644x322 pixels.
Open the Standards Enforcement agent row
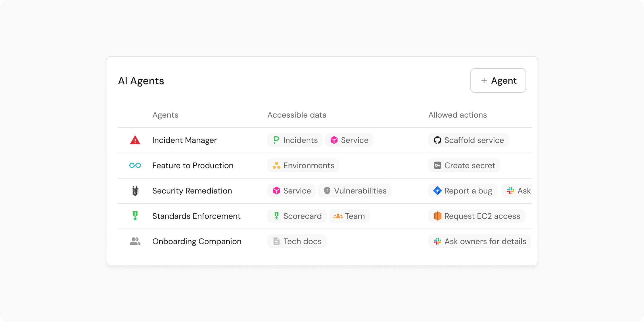click(196, 216)
